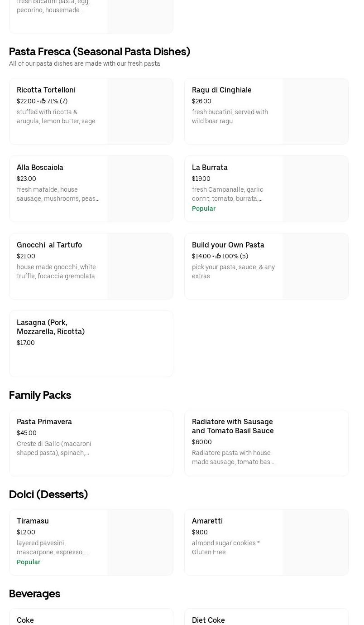Screen dimensions: 364x625
Task: View the Gnocchi al Tartufo image thumbnail
Action: 140,266
